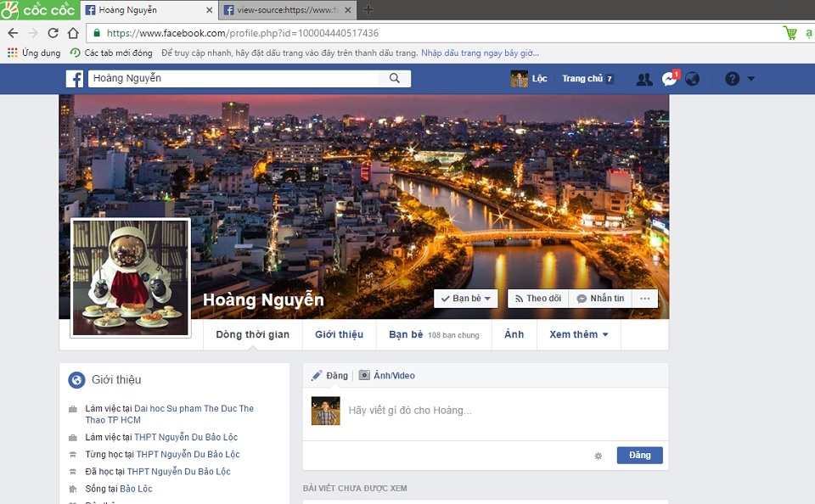The image size is (815, 504).
Task: Close the view-source browser tab
Action: [348, 10]
